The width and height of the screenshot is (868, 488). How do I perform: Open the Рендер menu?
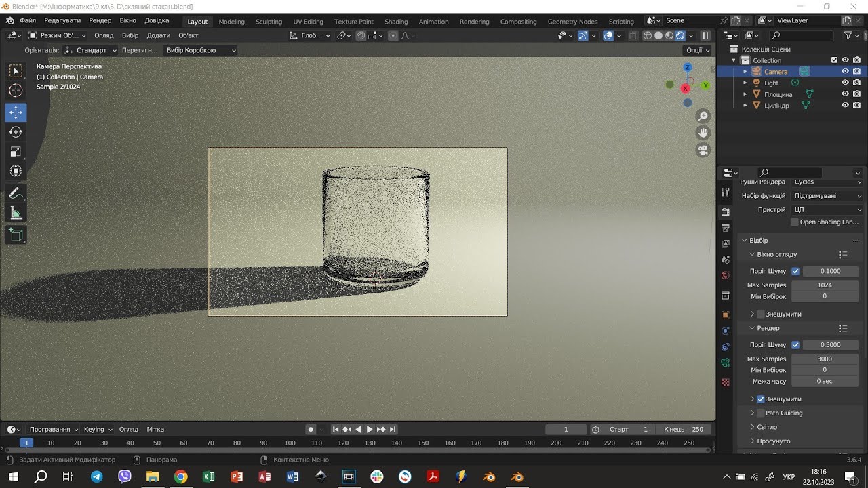100,20
